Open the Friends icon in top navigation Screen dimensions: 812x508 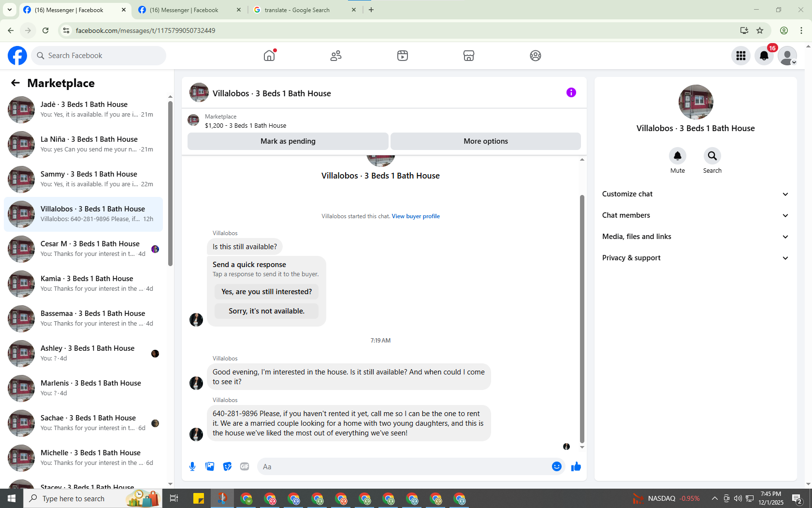click(x=336, y=56)
